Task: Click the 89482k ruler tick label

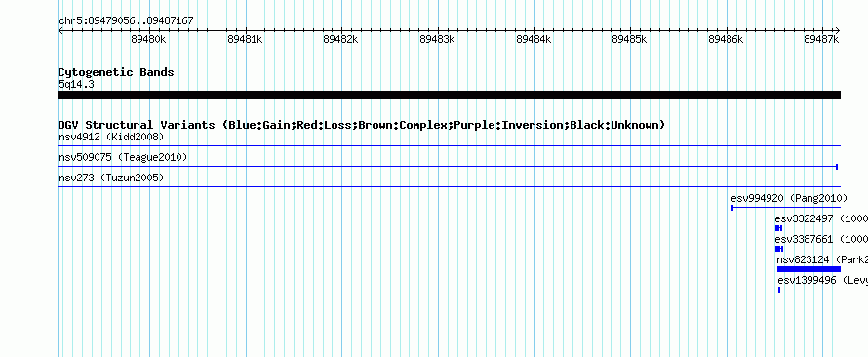Action: (x=340, y=39)
